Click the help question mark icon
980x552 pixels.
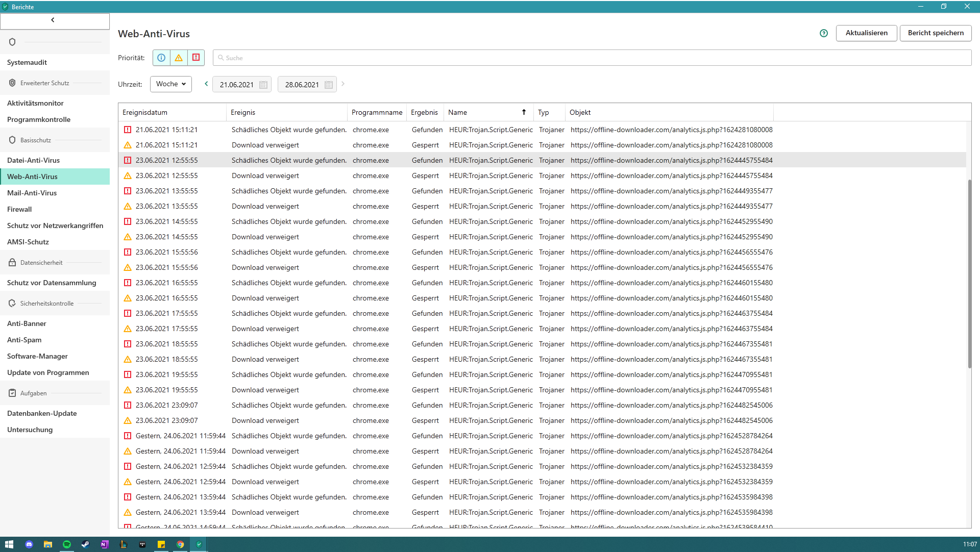point(823,33)
